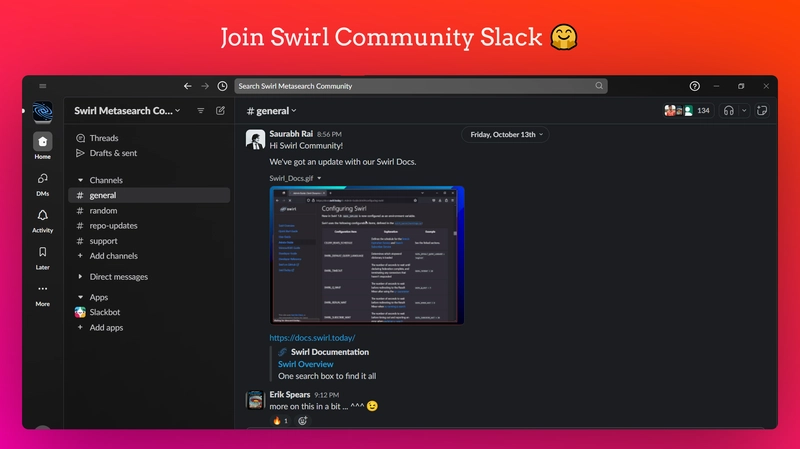Open the #general channel header dropdown
Screen dimensions: 800x449
point(271,111)
